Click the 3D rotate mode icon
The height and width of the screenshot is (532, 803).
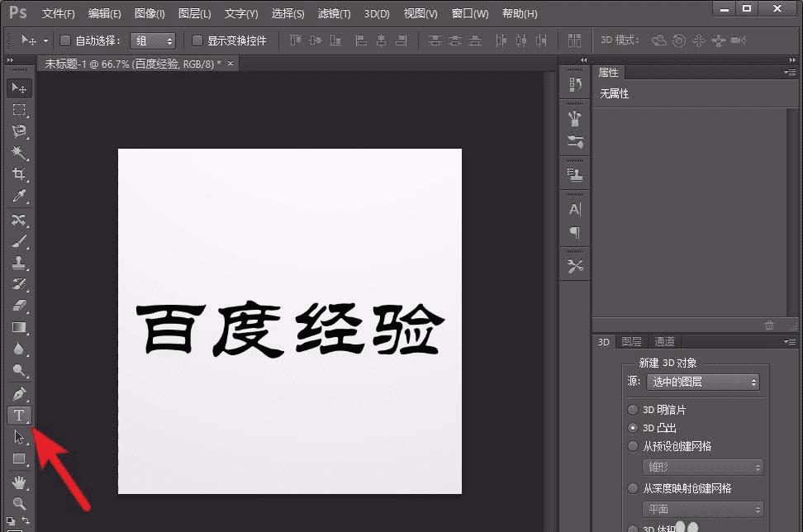658,40
